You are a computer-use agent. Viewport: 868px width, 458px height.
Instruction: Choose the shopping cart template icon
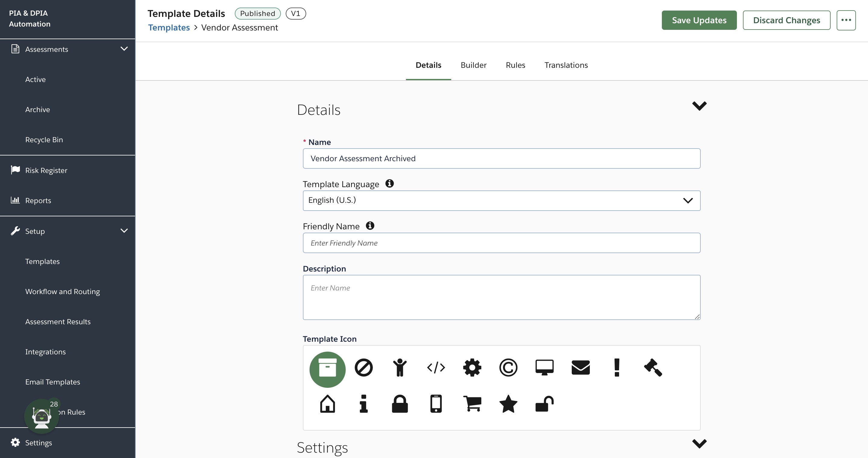472,403
